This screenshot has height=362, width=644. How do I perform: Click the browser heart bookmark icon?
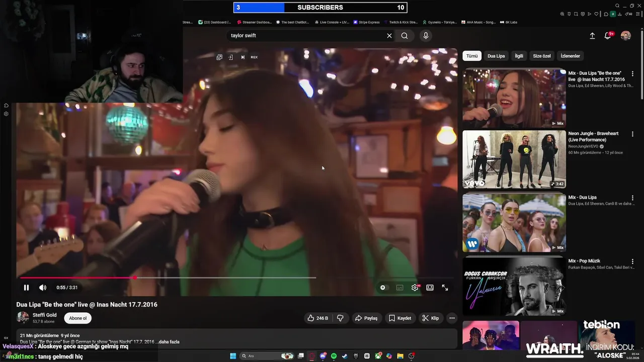click(x=596, y=14)
